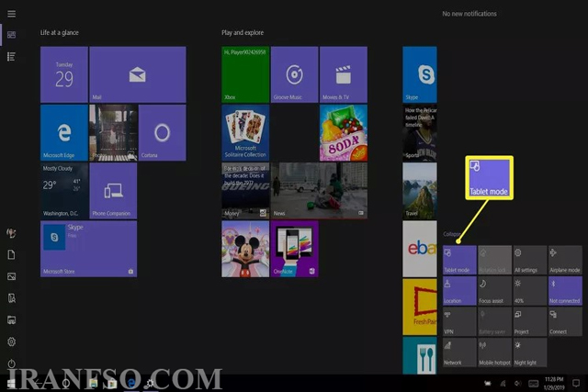
Task: Collapse the quick actions panel
Action: point(451,234)
